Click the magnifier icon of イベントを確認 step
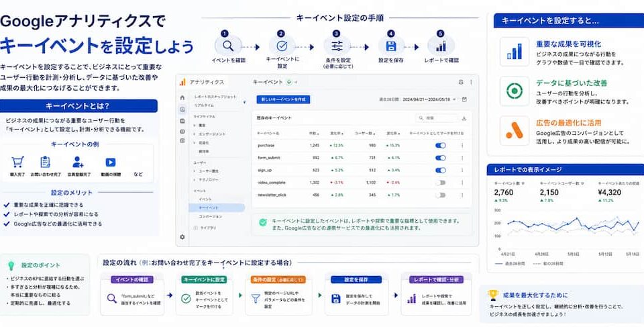Screen dimensions: 644x327 click(228, 46)
